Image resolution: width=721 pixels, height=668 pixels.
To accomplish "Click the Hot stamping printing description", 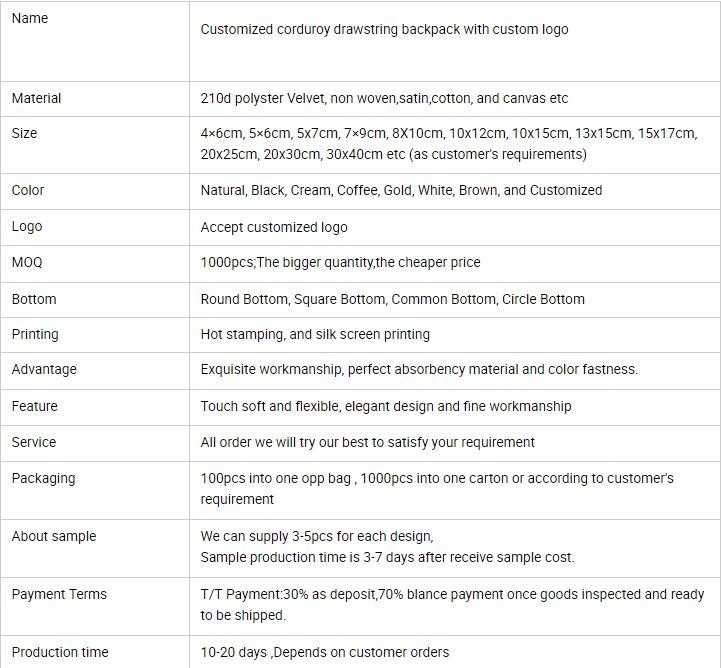I will pos(315,334).
